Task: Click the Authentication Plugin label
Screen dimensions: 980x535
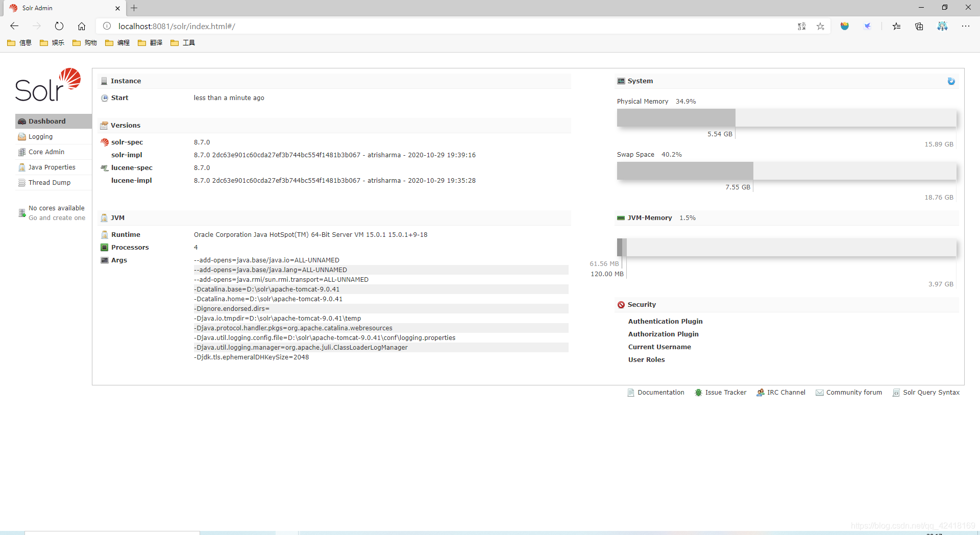Action: pos(666,321)
